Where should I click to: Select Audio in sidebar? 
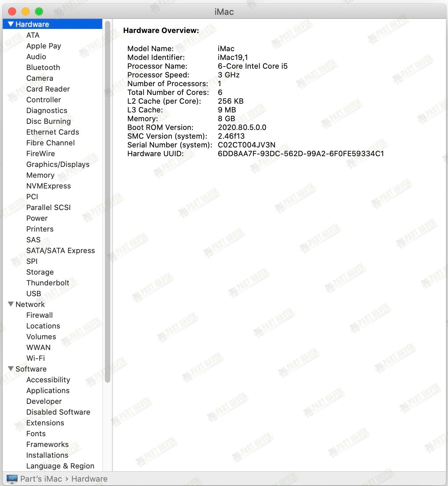(x=36, y=57)
